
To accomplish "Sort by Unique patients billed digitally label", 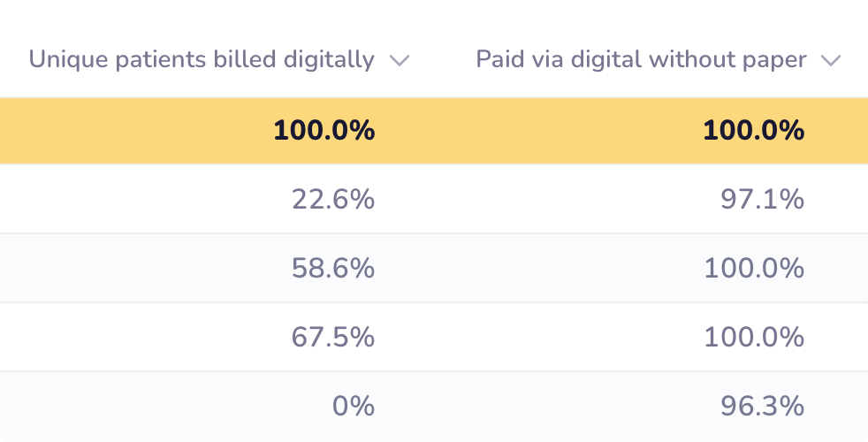I will (x=202, y=59).
